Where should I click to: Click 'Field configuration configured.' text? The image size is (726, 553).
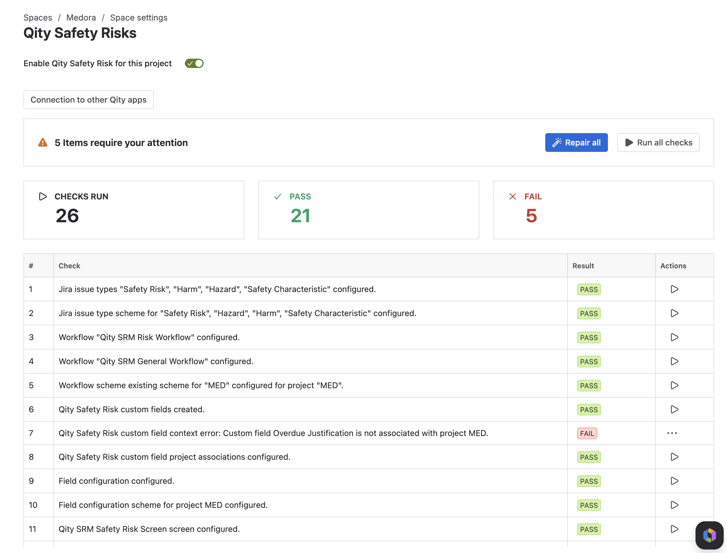tap(116, 481)
